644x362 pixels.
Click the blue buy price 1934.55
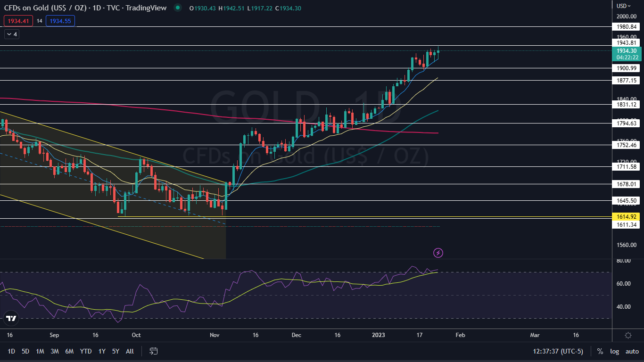(x=60, y=21)
